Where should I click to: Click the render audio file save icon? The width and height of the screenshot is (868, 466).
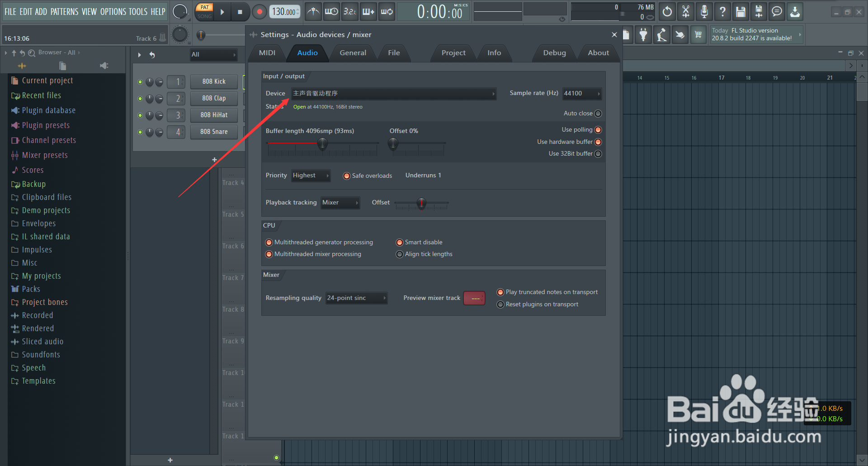pyautogui.click(x=759, y=12)
